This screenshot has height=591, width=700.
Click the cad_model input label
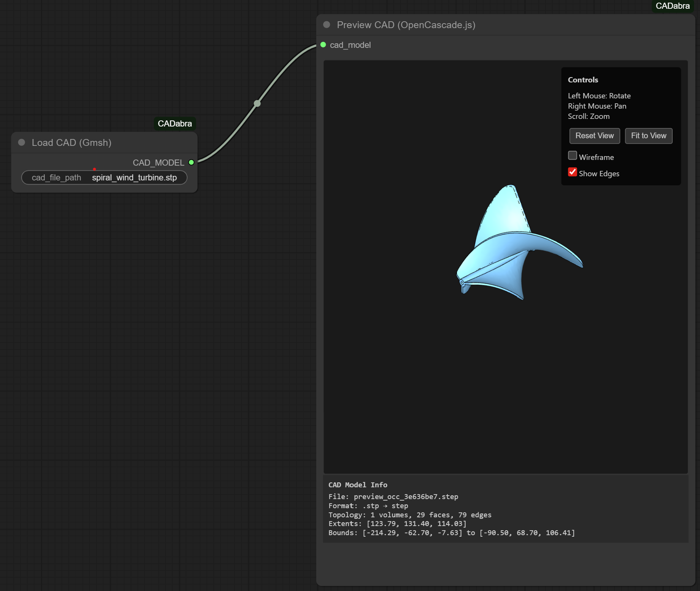[350, 45]
